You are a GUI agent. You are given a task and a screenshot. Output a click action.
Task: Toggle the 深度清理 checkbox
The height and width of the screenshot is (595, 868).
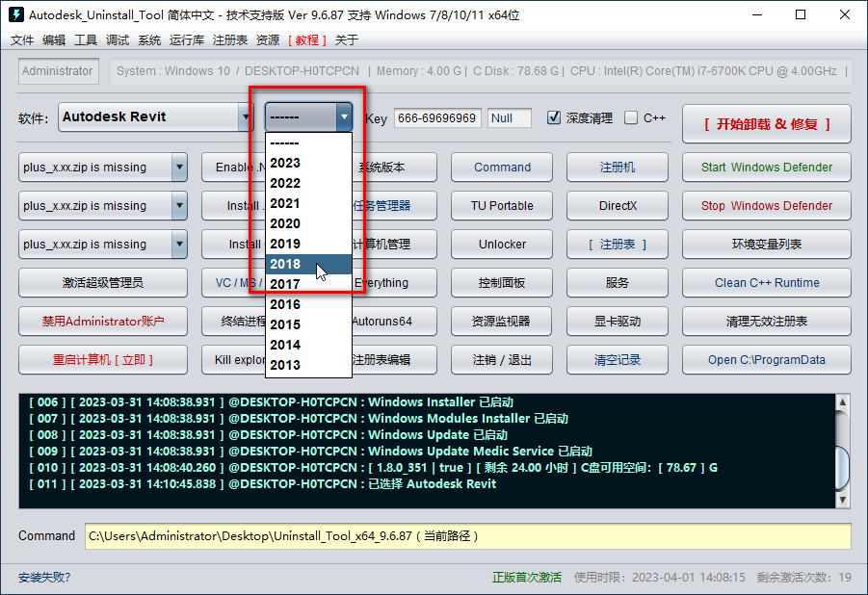[554, 117]
